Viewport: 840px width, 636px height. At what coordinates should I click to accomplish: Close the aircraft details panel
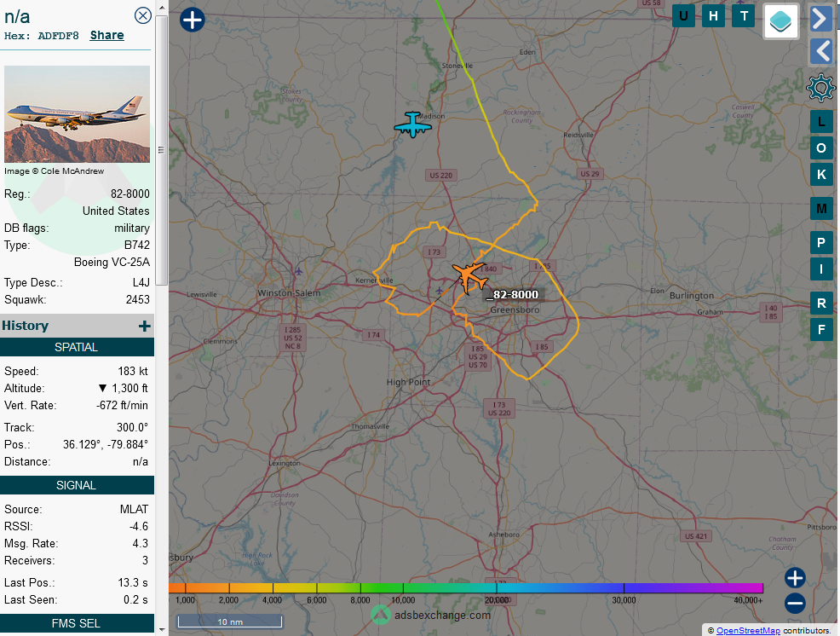[x=142, y=15]
